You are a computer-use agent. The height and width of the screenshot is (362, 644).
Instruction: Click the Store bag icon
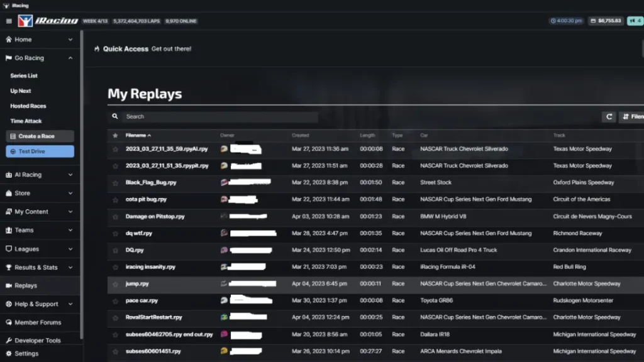pyautogui.click(x=9, y=193)
